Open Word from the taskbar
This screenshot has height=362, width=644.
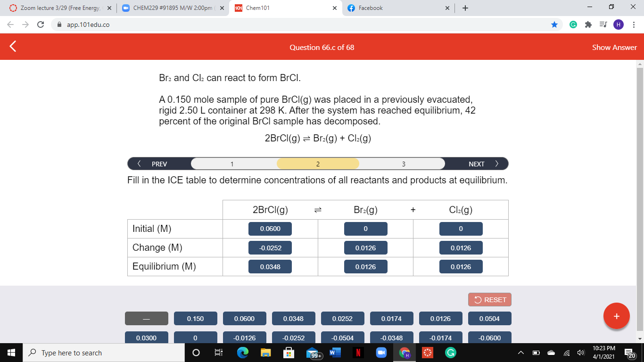coord(334,353)
